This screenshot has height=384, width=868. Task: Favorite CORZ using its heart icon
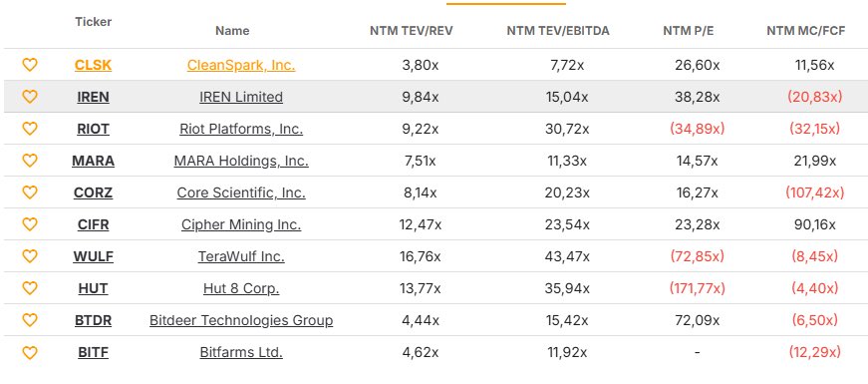click(x=29, y=192)
